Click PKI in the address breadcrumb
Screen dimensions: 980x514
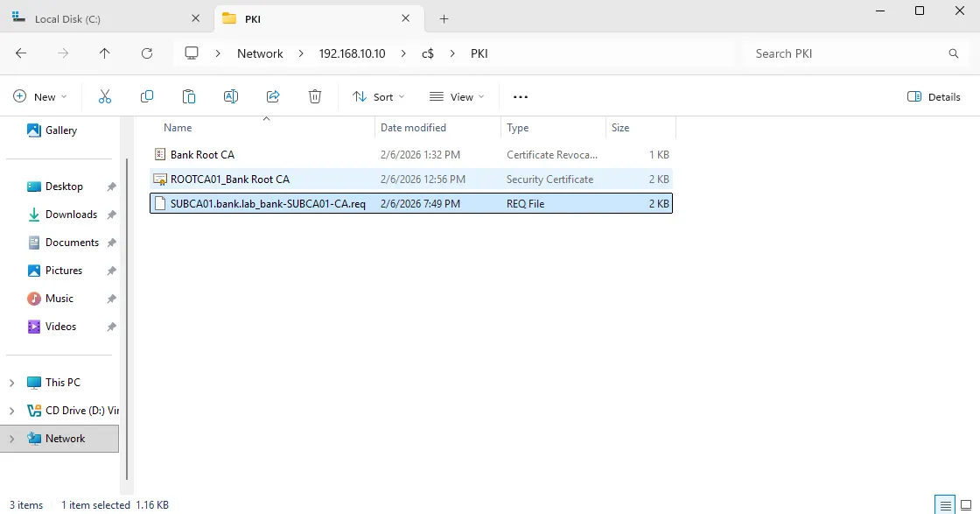(479, 53)
